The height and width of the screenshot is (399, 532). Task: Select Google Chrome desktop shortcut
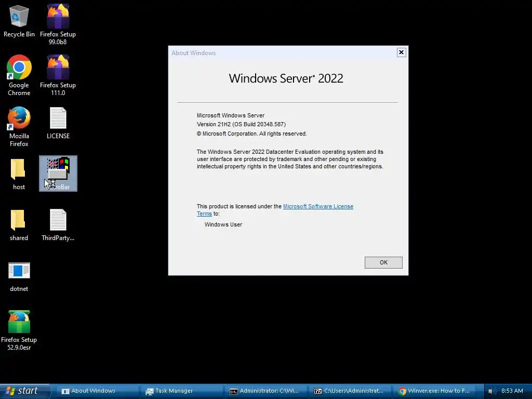[19, 75]
